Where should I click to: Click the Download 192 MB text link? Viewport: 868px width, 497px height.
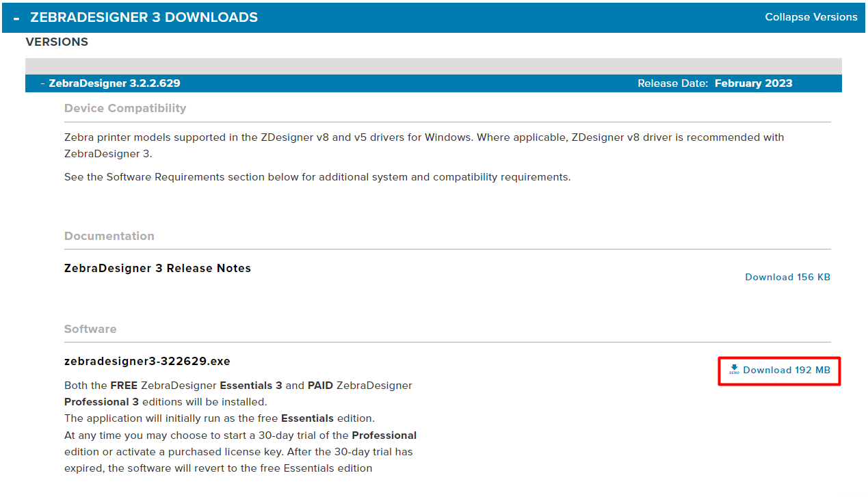click(x=787, y=370)
